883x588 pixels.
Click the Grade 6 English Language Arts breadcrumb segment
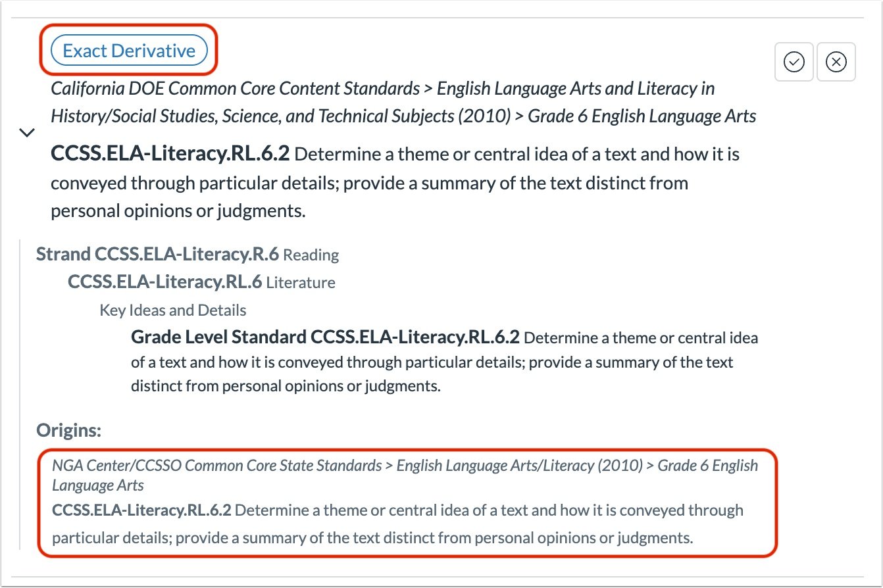pos(642,116)
